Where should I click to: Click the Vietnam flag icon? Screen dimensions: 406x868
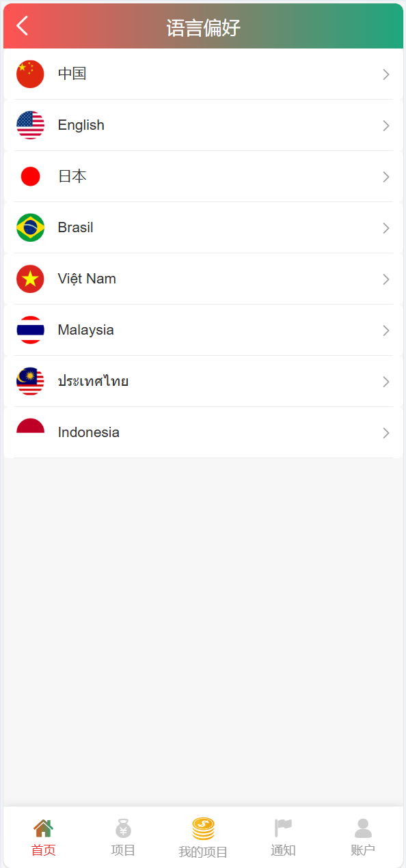pyautogui.click(x=30, y=279)
